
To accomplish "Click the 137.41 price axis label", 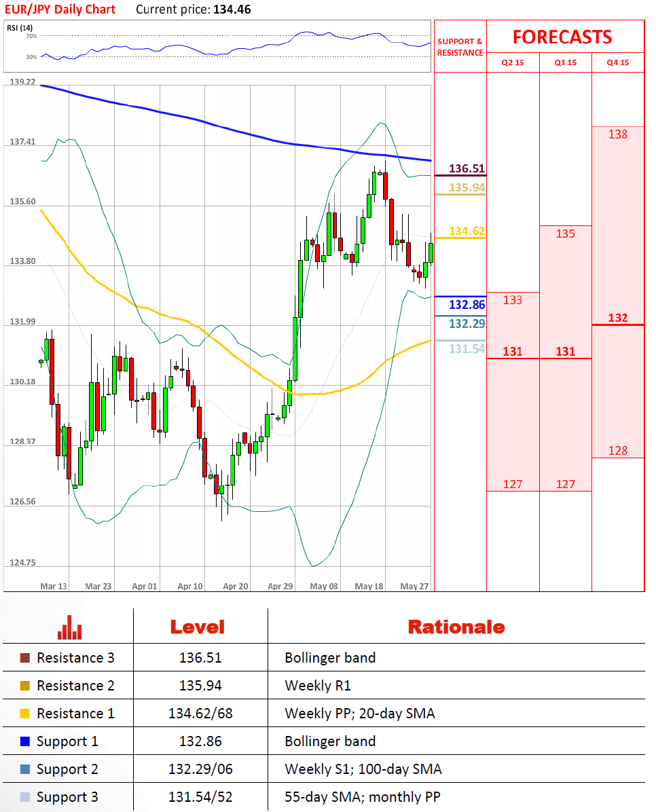I will [x=23, y=141].
